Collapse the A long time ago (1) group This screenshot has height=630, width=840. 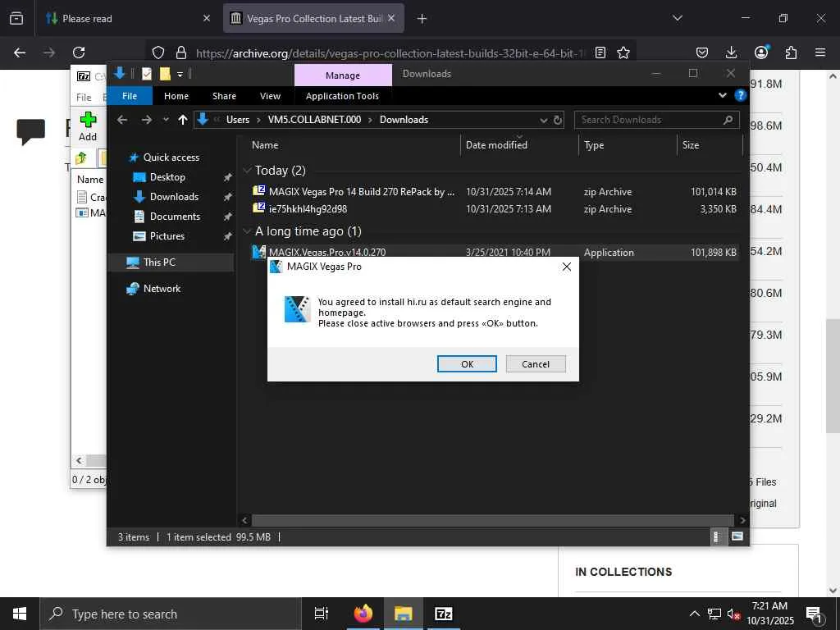tap(247, 231)
